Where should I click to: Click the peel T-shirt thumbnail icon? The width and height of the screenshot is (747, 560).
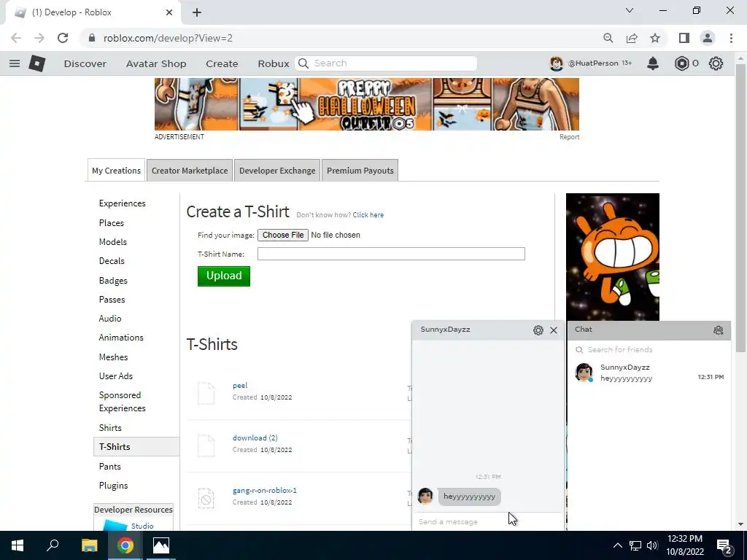(206, 393)
